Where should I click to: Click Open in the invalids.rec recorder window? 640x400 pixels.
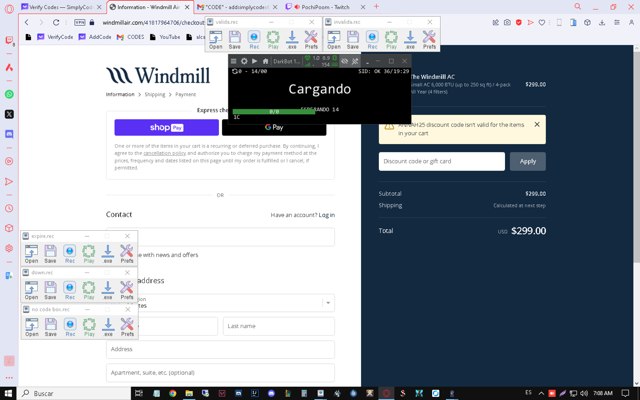334,40
